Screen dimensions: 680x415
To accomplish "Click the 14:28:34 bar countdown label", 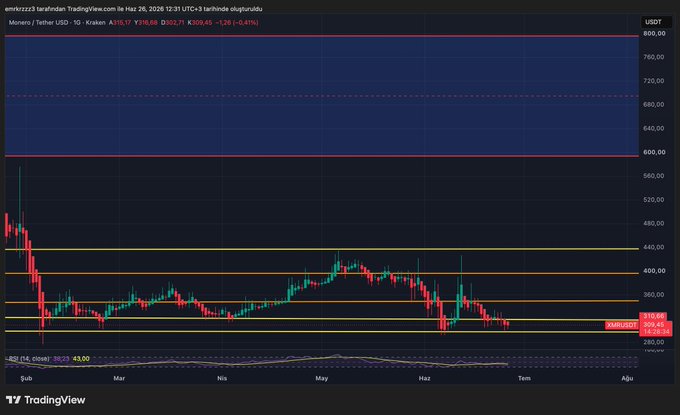I will (x=656, y=332).
